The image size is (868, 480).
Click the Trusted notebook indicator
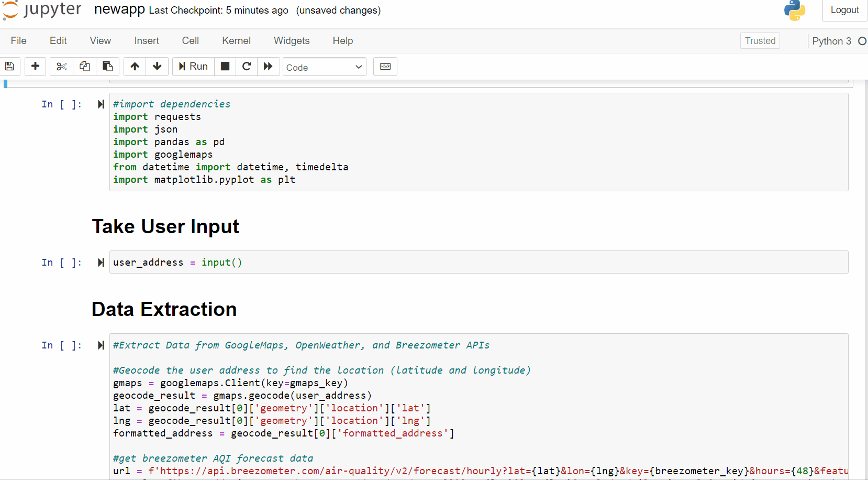(760, 41)
